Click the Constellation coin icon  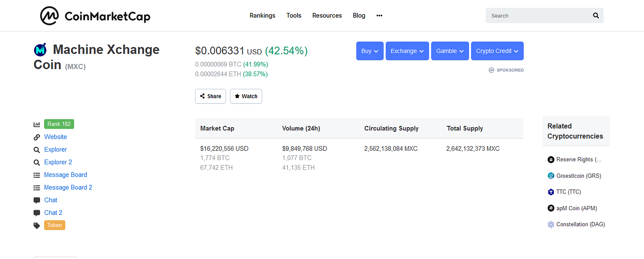click(x=551, y=224)
